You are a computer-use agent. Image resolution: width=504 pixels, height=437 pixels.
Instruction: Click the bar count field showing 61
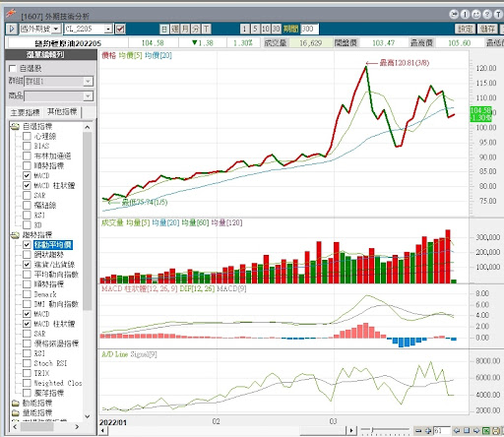(442, 430)
